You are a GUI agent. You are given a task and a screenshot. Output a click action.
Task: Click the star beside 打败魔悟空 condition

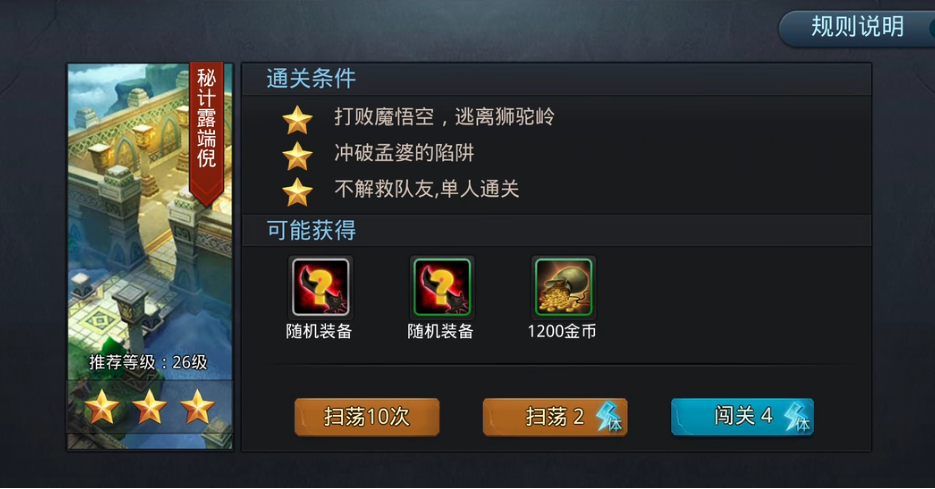click(297, 119)
